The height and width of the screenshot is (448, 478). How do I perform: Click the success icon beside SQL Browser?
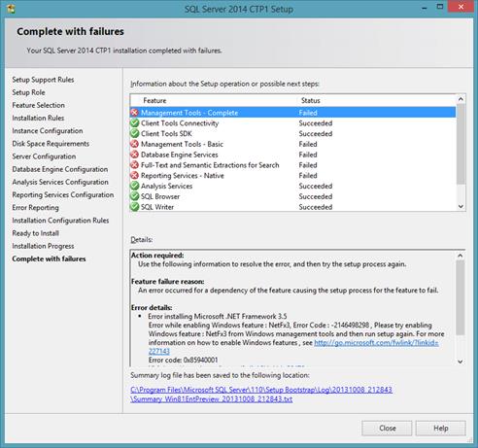(134, 196)
